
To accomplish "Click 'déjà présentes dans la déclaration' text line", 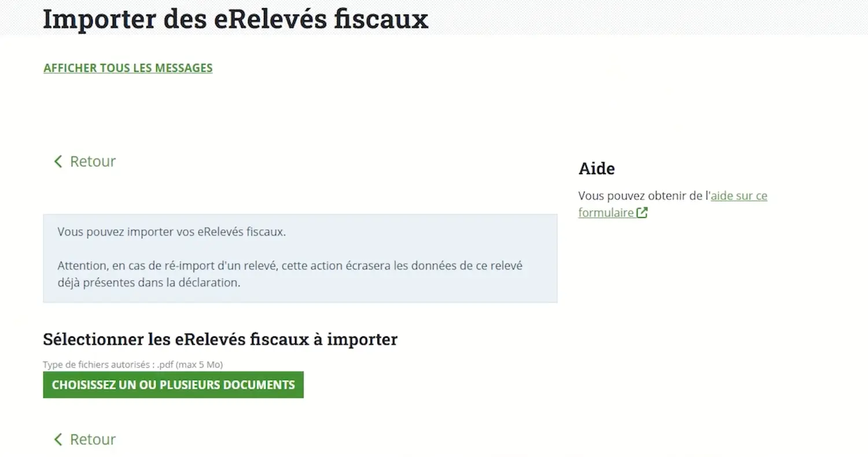I will tap(149, 283).
